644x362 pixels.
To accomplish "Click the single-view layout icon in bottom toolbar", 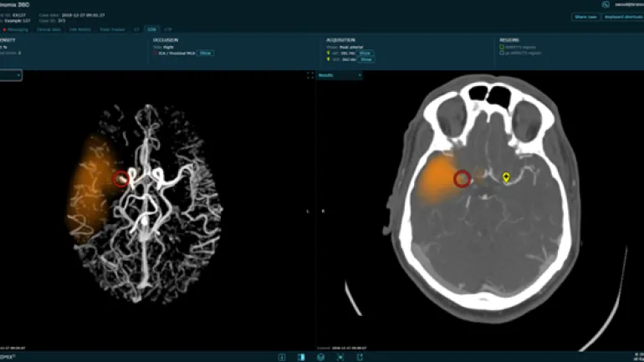I will pos(281,357).
